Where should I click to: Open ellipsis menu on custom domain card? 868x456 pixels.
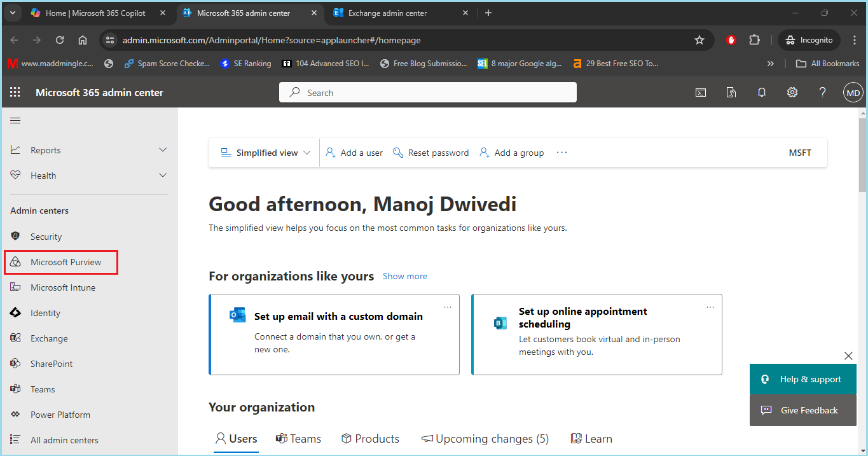point(448,307)
